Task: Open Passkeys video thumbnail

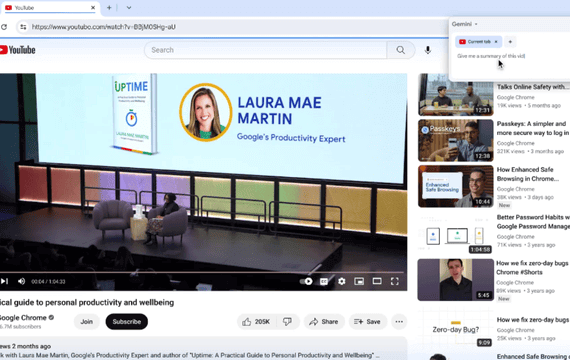Action: tap(455, 140)
